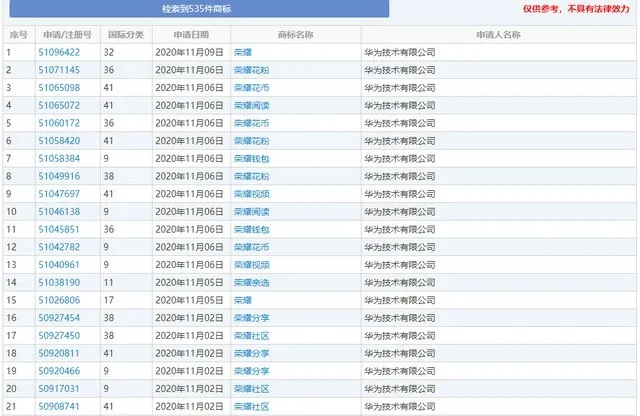This screenshot has height=416, width=640.
Task: Open application number 50917031
Action: (58, 388)
